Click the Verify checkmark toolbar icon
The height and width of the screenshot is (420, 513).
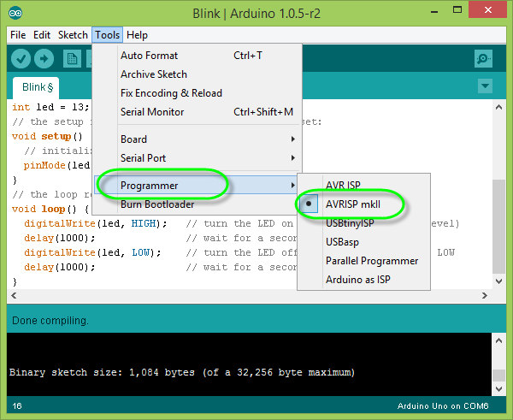tap(21, 59)
